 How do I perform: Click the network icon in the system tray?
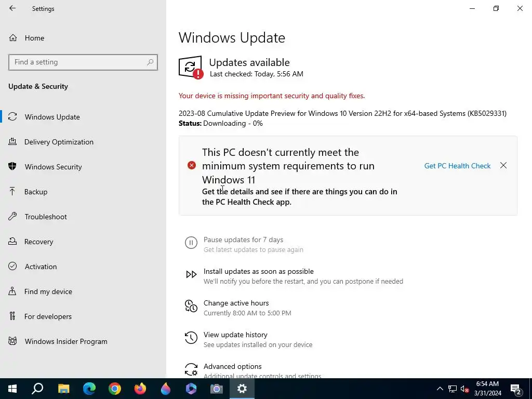[453, 389]
